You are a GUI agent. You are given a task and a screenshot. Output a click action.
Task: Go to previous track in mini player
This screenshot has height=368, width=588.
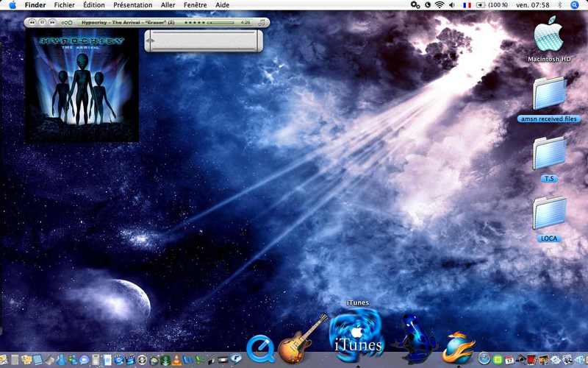(32, 23)
